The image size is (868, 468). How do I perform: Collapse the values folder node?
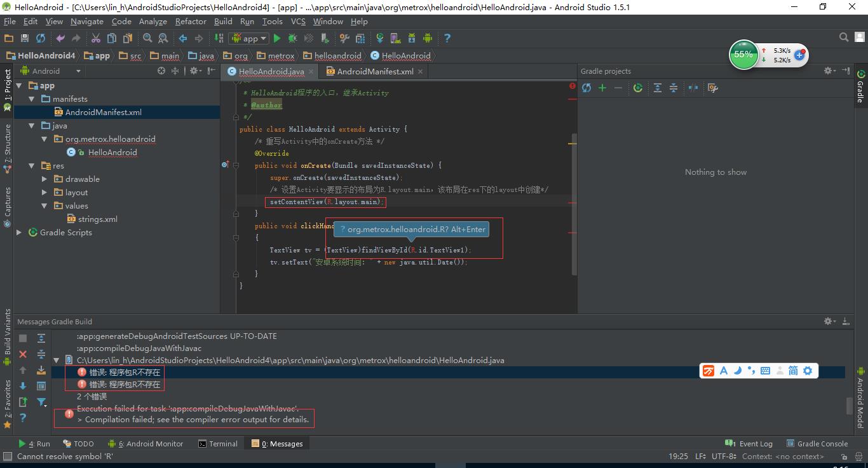click(x=44, y=206)
